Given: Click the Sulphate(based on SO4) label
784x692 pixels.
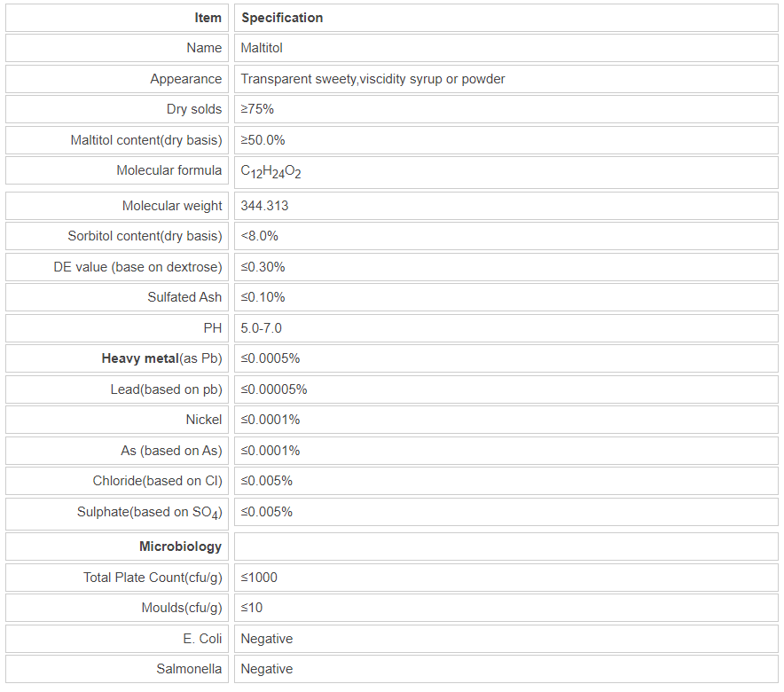Looking at the screenshot, I should (x=149, y=512).
